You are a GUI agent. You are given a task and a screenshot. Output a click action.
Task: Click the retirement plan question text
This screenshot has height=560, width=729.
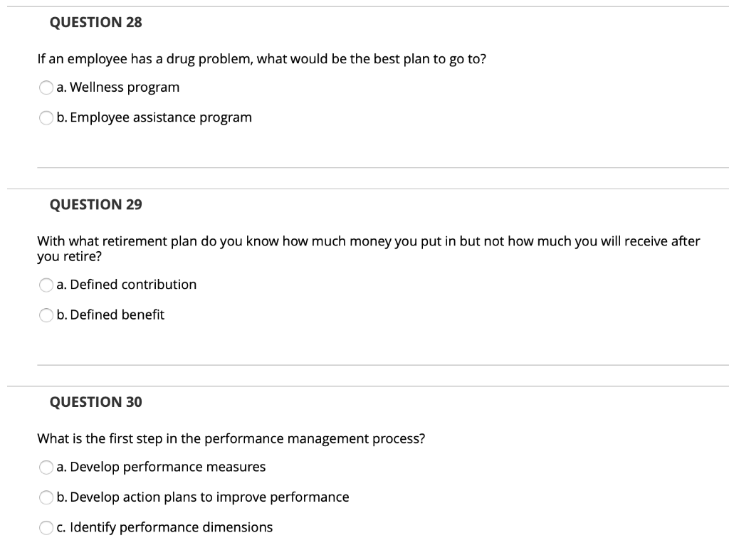(x=369, y=248)
